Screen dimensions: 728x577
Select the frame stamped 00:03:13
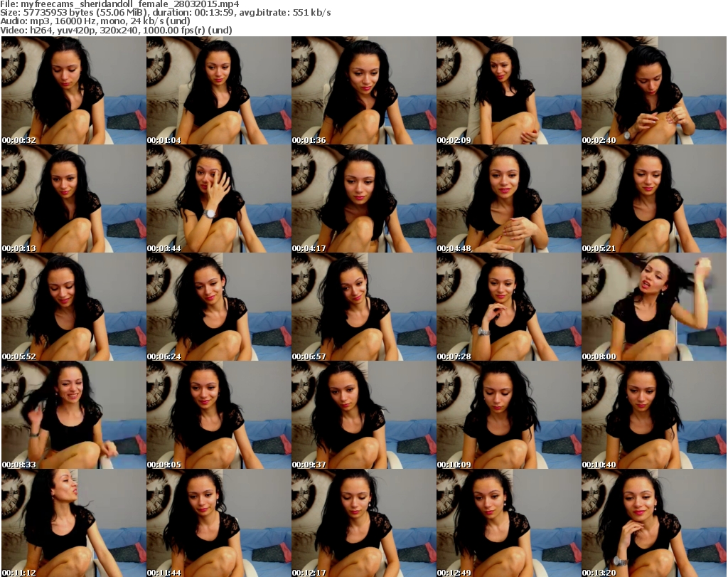(74, 198)
